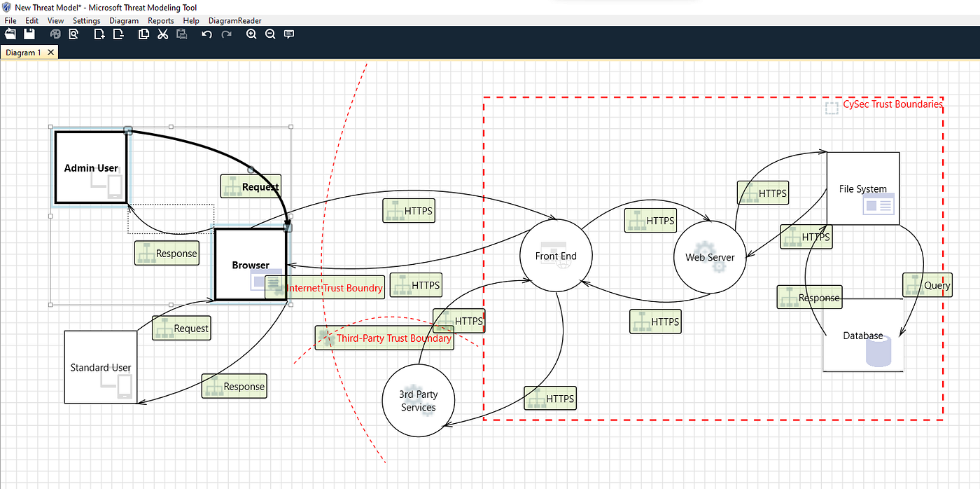
Task: Remove the current diagram page
Action: tap(118, 33)
